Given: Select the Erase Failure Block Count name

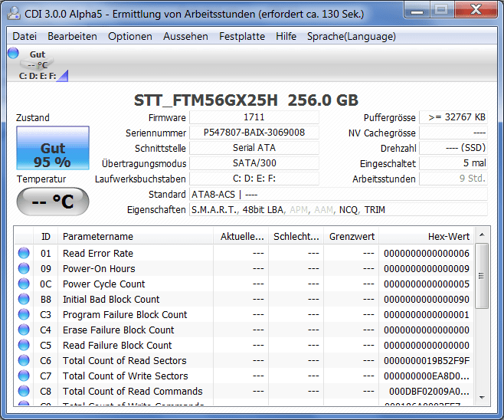Looking at the screenshot, I should 118,330.
